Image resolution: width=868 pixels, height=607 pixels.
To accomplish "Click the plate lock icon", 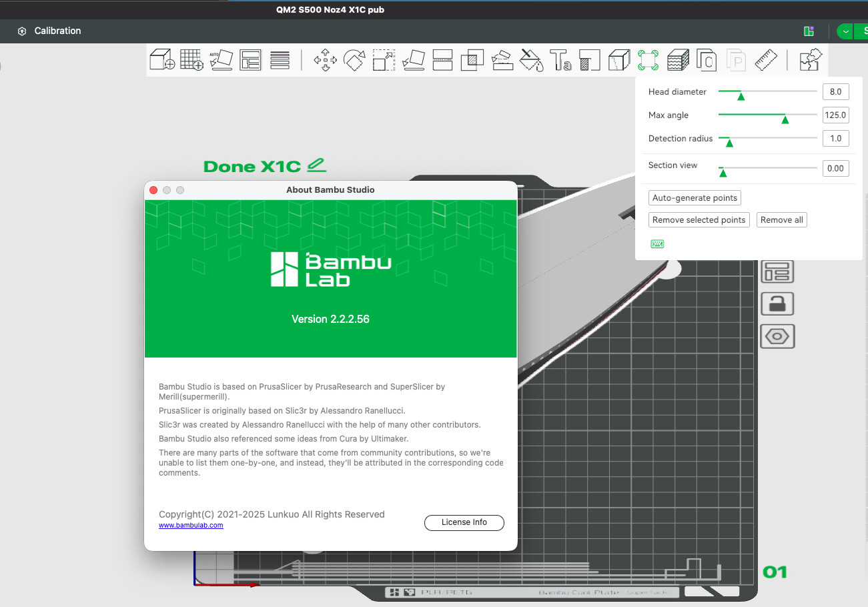I will [777, 303].
